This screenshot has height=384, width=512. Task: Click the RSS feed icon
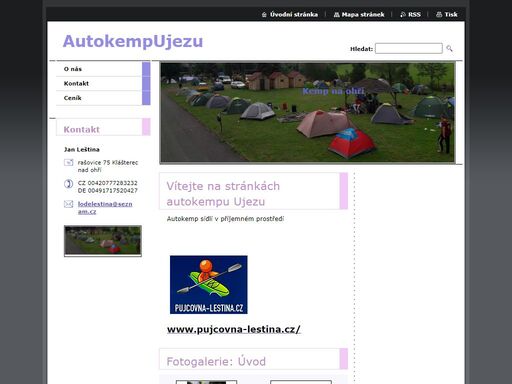click(x=403, y=15)
